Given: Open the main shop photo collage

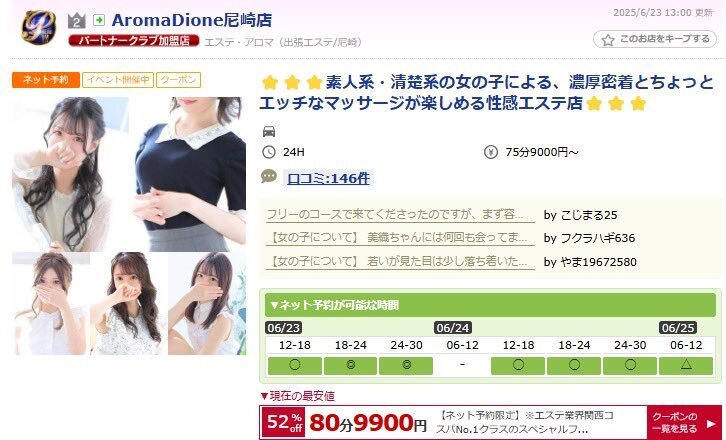Looking at the screenshot, I should point(129,226).
